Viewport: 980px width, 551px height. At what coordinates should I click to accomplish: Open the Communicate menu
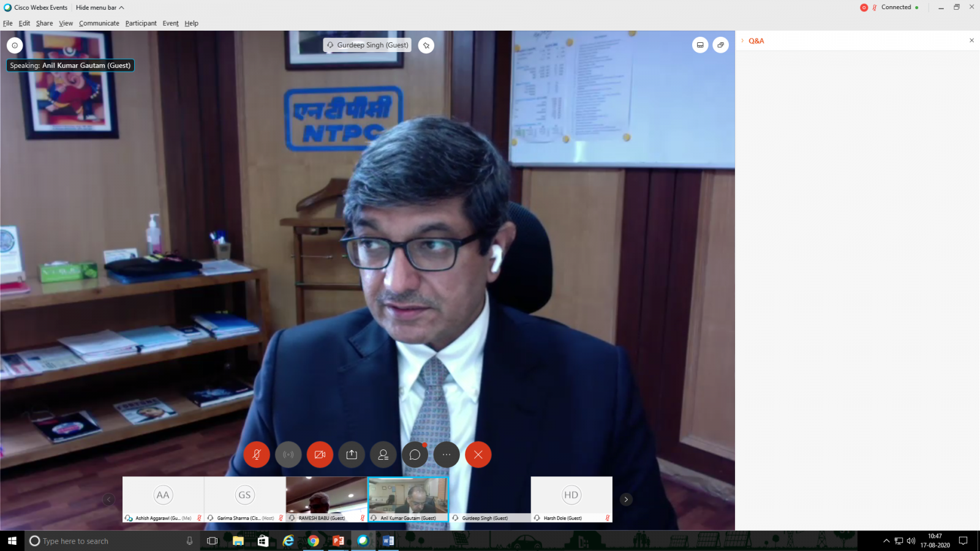click(99, 23)
